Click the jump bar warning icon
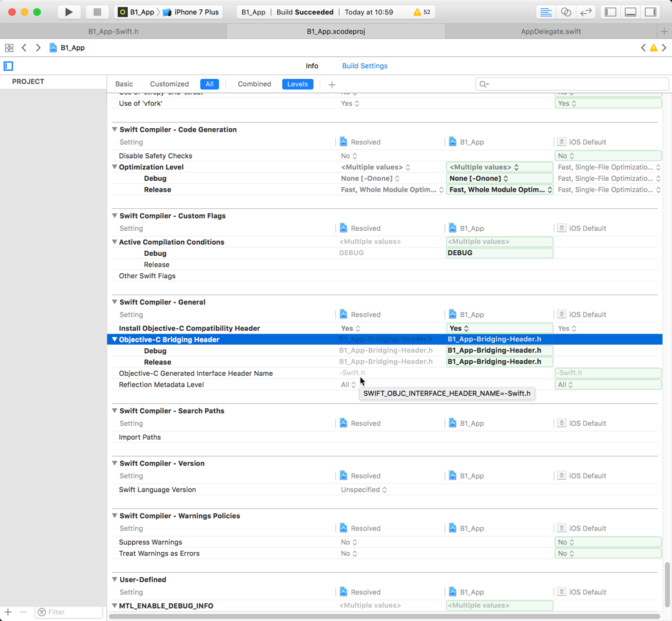This screenshot has width=672, height=621. pyautogui.click(x=654, y=48)
